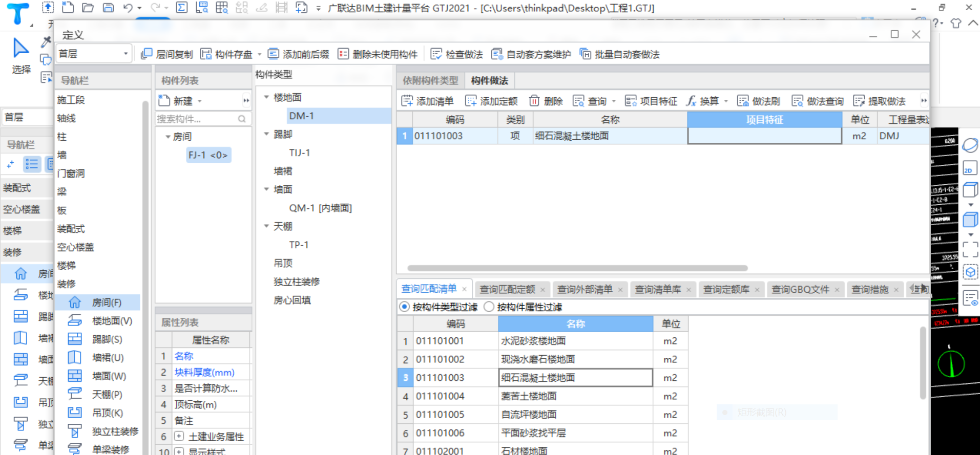Click the 查询 toolbar icon
The height and width of the screenshot is (455, 980).
tap(578, 101)
